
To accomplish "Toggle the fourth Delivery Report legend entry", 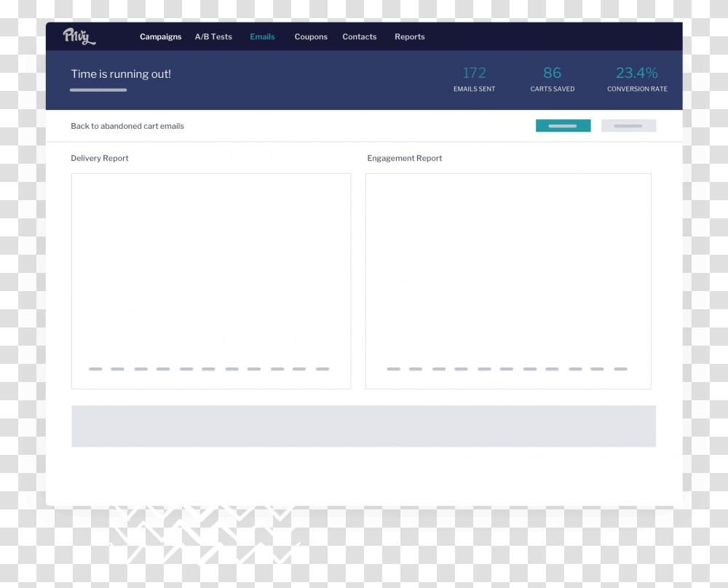I will click(x=162, y=369).
